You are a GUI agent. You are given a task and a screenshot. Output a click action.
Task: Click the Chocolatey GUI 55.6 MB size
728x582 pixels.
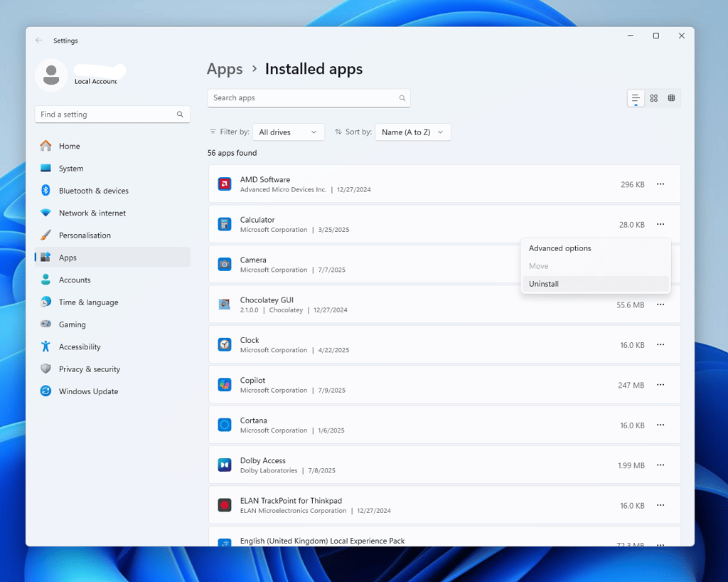631,305
